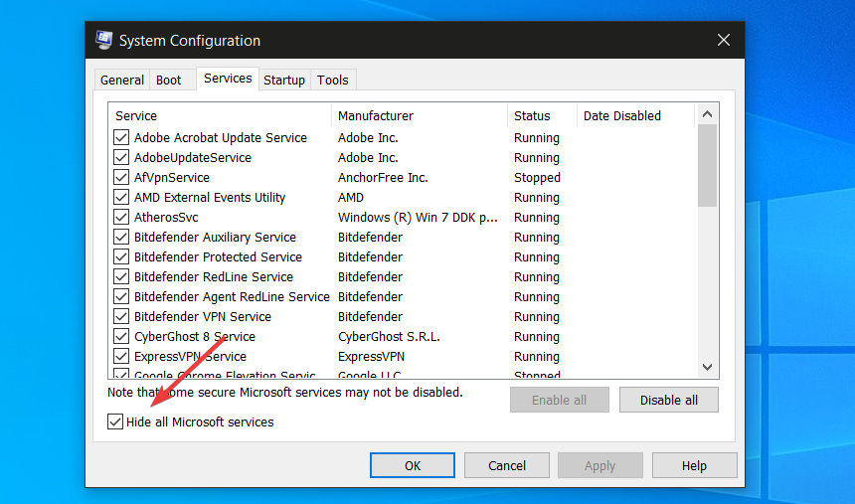
Task: Click the 'Stopped' status of AfVpnService
Action: click(x=537, y=177)
